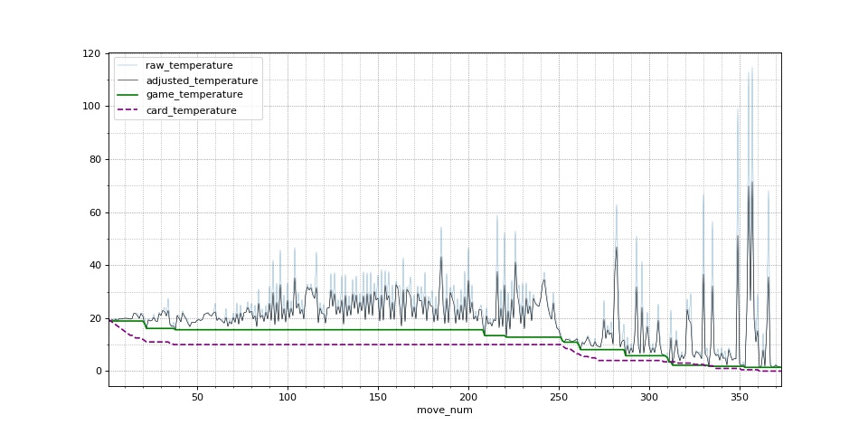Image resolution: width=868 pixels, height=434 pixels.
Task: Click the 250 x-axis tick label
Action: [559, 396]
